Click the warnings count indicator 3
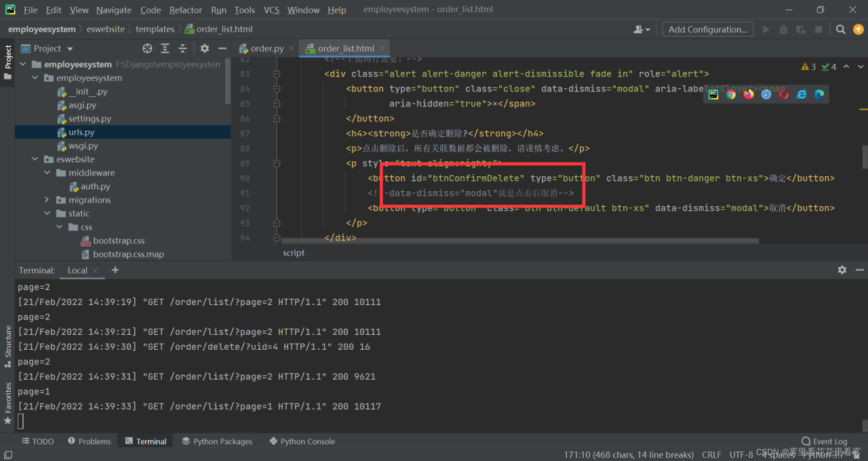868x461 pixels. [808, 66]
